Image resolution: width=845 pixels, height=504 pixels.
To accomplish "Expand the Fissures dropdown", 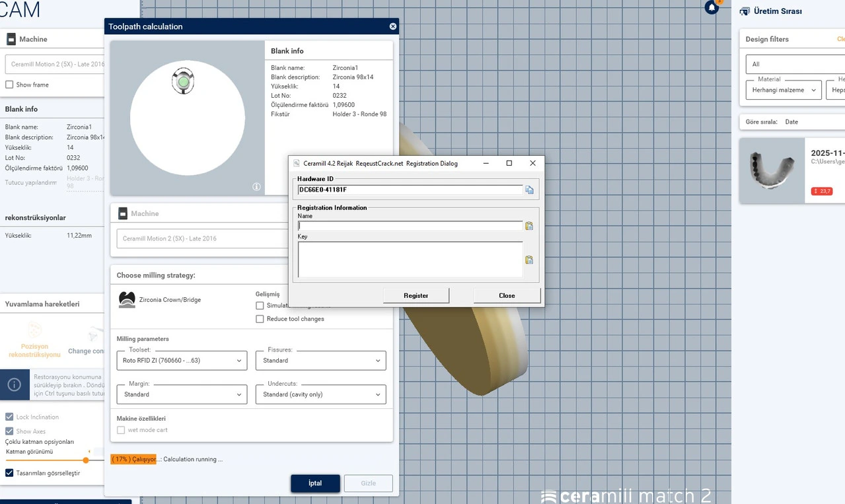I will tap(320, 361).
